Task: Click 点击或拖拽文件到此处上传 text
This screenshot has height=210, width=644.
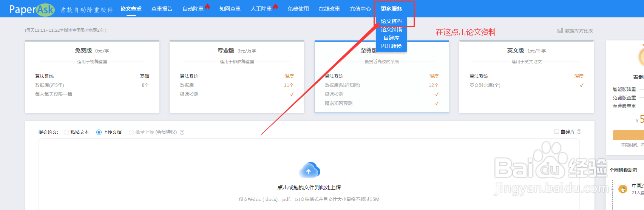Action: click(x=309, y=187)
